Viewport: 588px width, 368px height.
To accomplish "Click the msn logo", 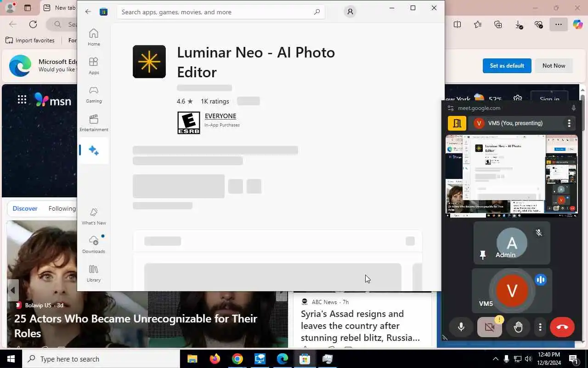I will pyautogui.click(x=53, y=100).
